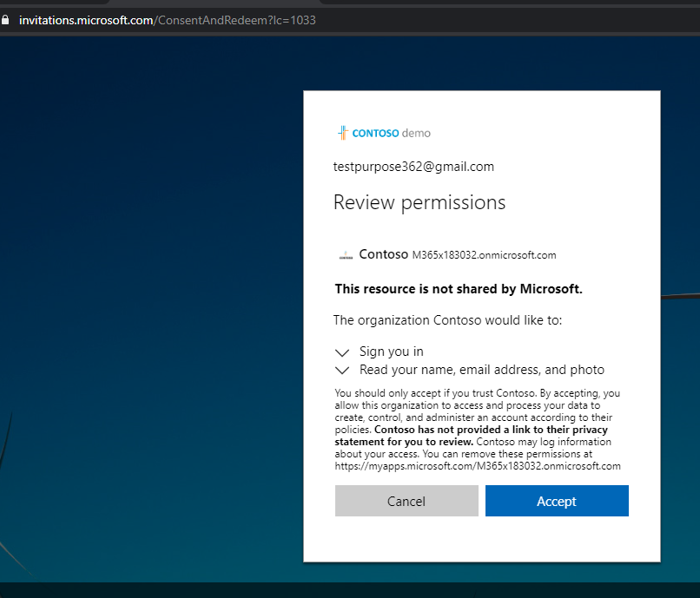The image size is (700, 598).
Task: Click The organization Contoso would like to text
Action: pos(447,320)
